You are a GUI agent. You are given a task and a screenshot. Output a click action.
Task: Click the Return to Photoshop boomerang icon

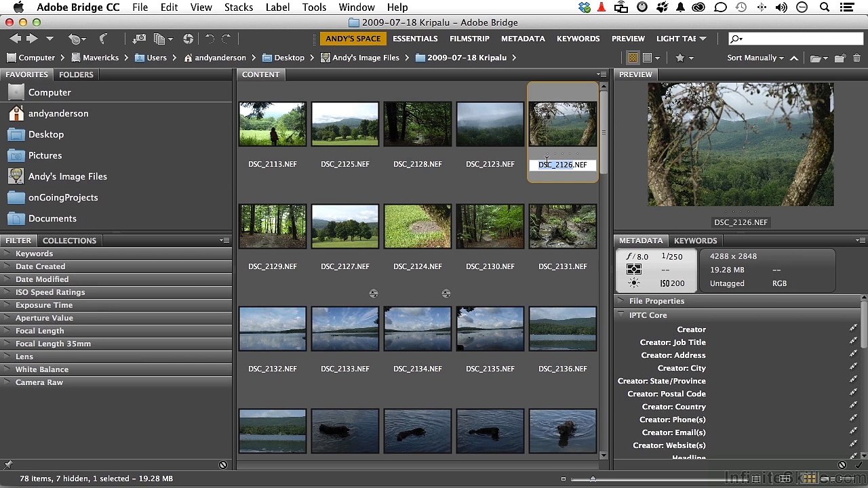[103, 39]
